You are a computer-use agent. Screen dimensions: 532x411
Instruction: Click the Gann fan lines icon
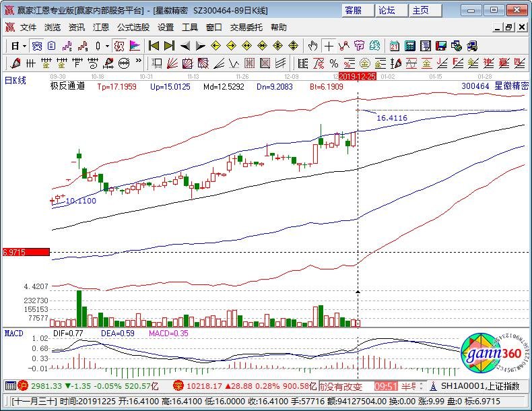(172, 63)
